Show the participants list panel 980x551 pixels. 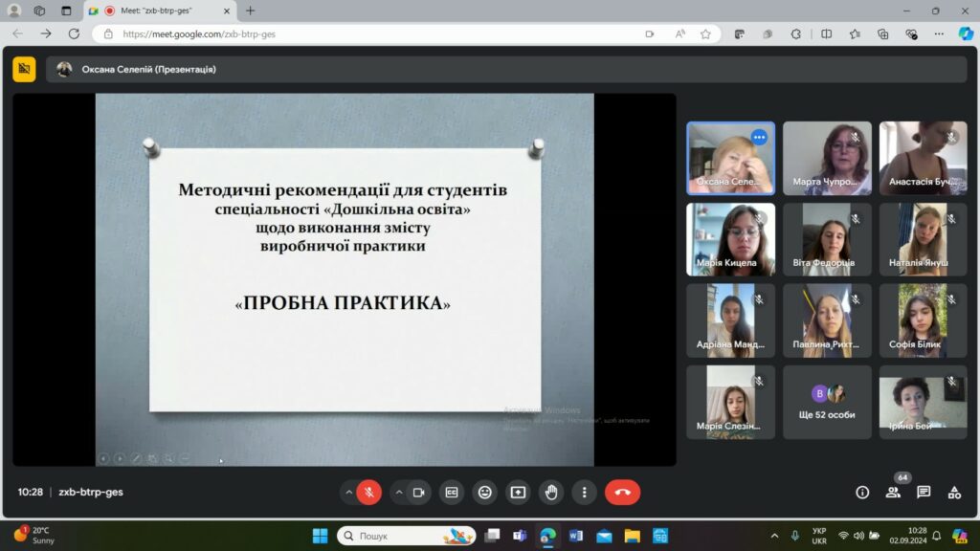[x=893, y=493]
